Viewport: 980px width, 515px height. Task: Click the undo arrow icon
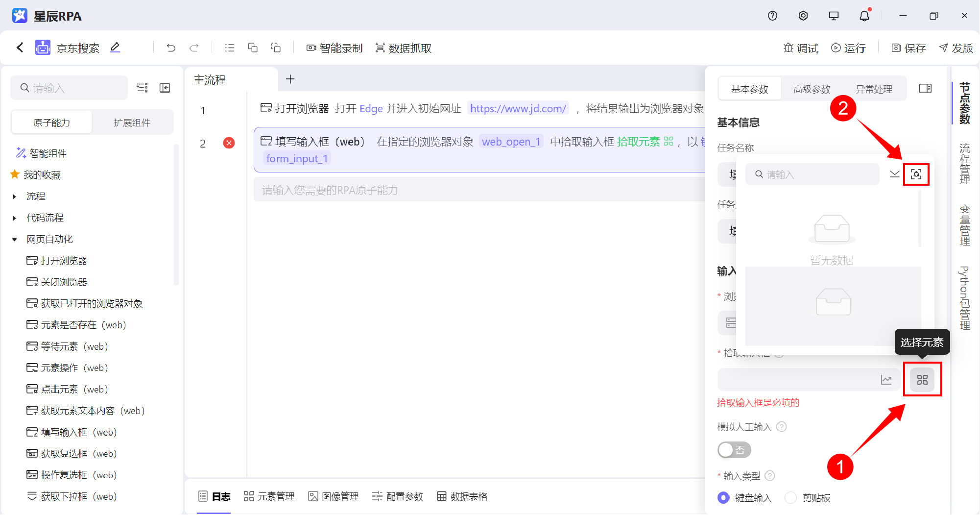[x=170, y=48]
